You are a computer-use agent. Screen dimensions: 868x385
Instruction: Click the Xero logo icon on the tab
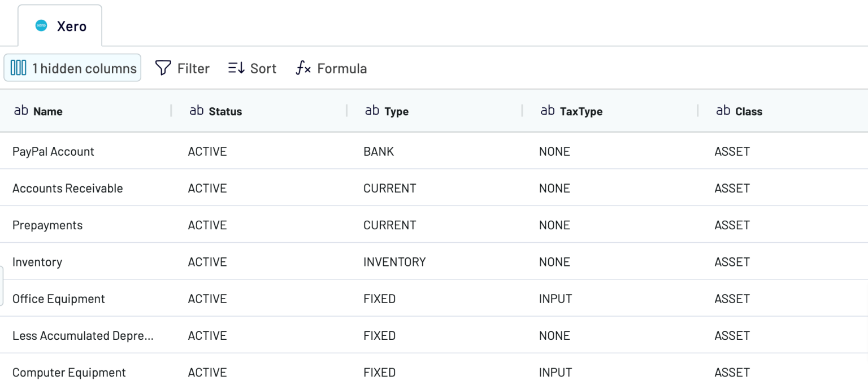click(40, 25)
